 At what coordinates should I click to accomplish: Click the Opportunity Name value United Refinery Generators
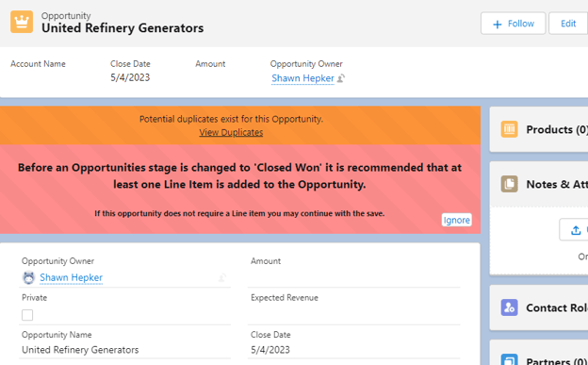[80, 350]
